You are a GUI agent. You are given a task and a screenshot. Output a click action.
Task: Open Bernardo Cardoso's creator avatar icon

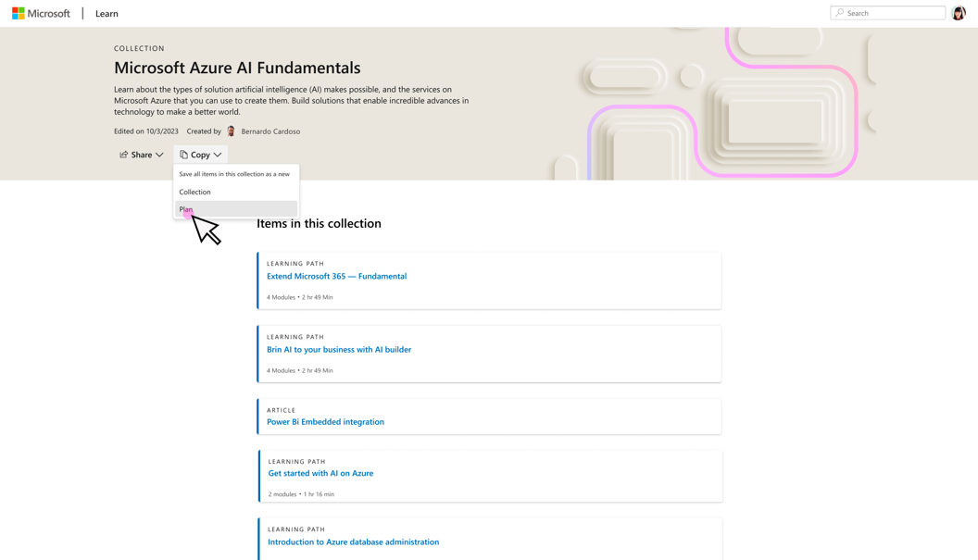click(x=231, y=131)
